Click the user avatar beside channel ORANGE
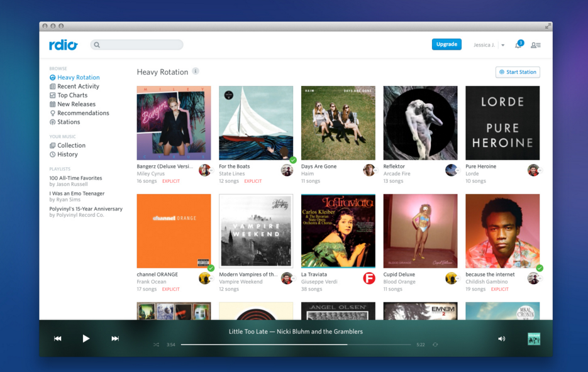Screen dimensions: 588x372 [205, 278]
